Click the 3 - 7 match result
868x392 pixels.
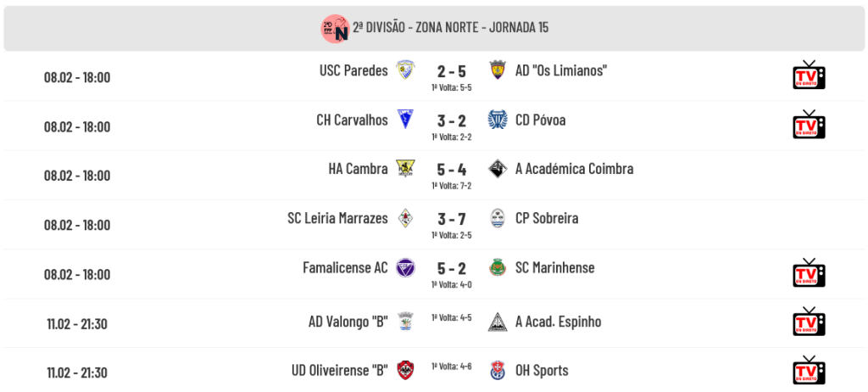pyautogui.click(x=452, y=219)
